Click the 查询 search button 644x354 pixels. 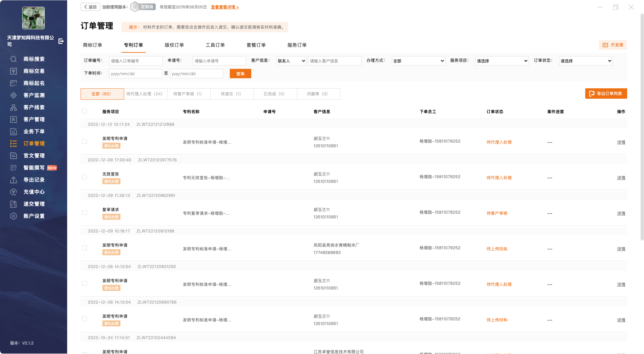tap(240, 73)
